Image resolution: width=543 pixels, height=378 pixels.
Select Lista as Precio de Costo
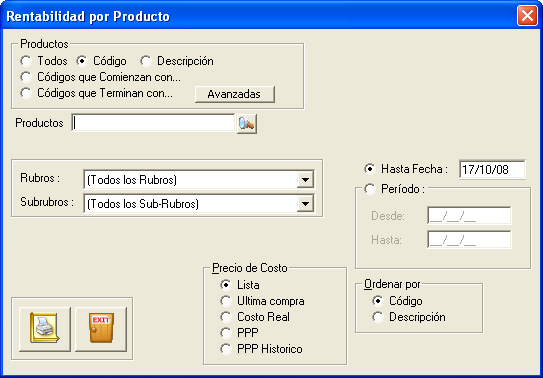(x=226, y=285)
